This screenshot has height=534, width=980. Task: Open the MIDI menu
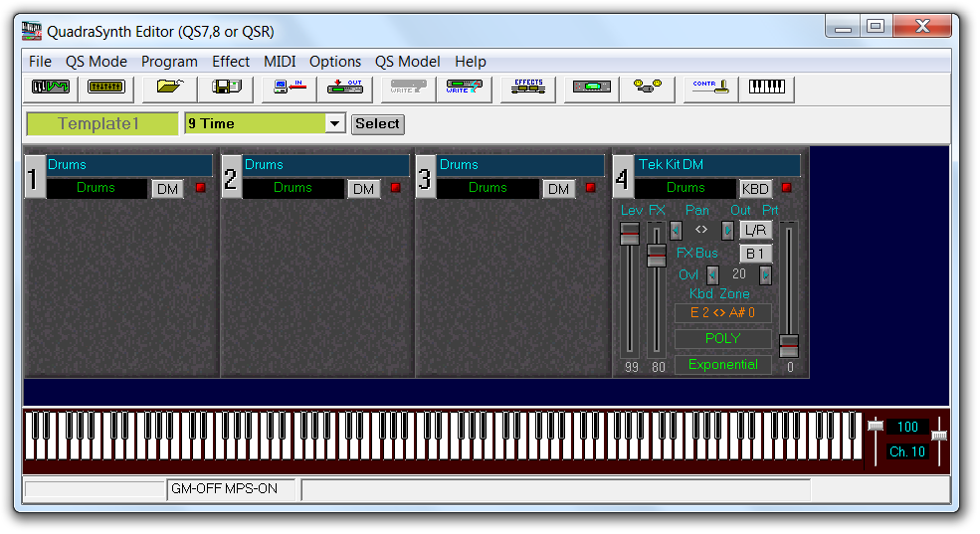pyautogui.click(x=280, y=62)
